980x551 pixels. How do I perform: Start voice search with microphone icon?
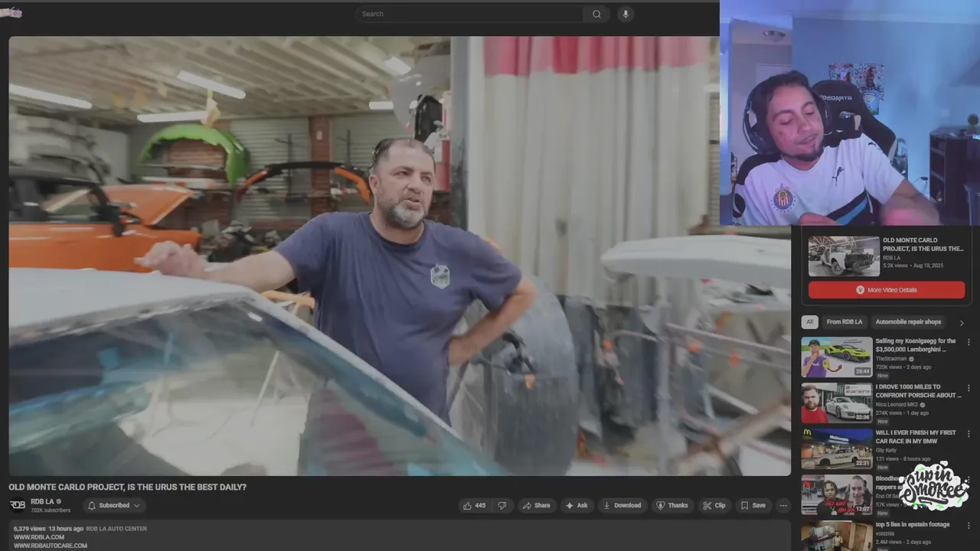(x=626, y=14)
